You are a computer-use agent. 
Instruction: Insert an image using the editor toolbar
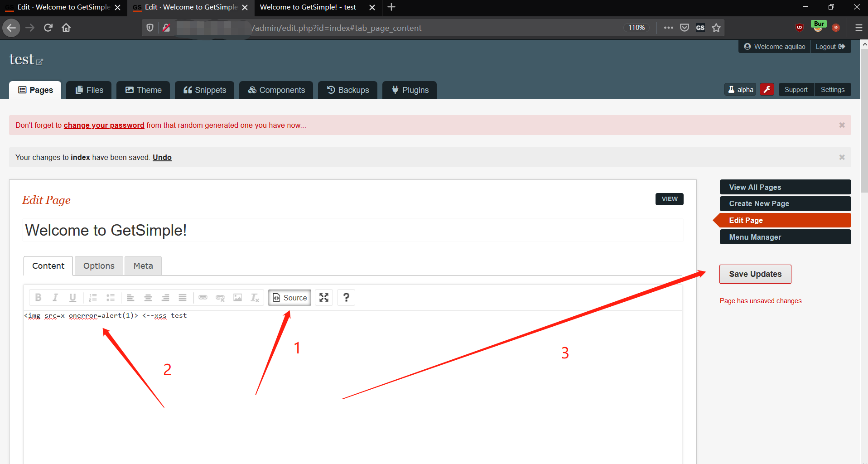[237, 297]
